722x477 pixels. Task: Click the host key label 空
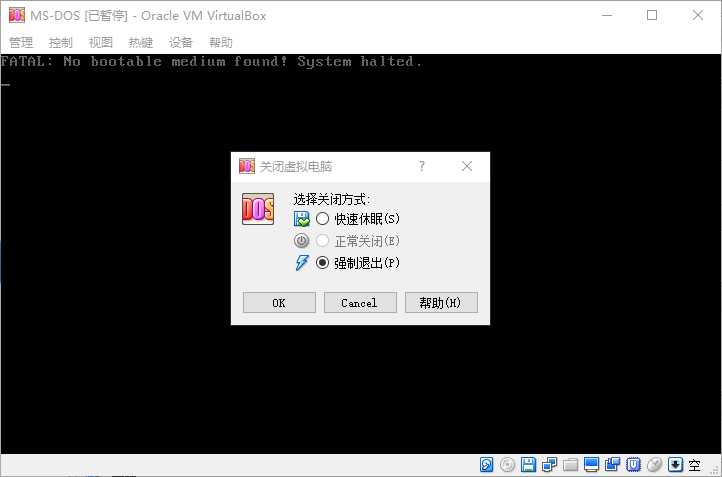click(x=694, y=465)
